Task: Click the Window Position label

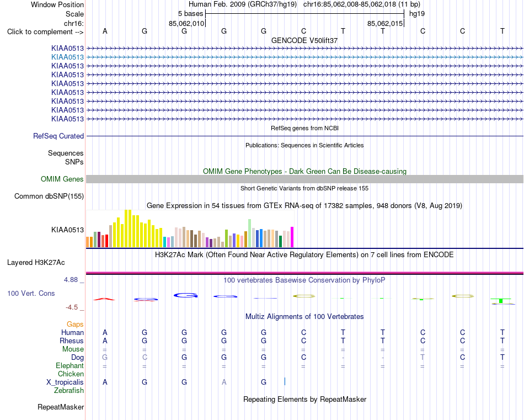Action: click(57, 4)
